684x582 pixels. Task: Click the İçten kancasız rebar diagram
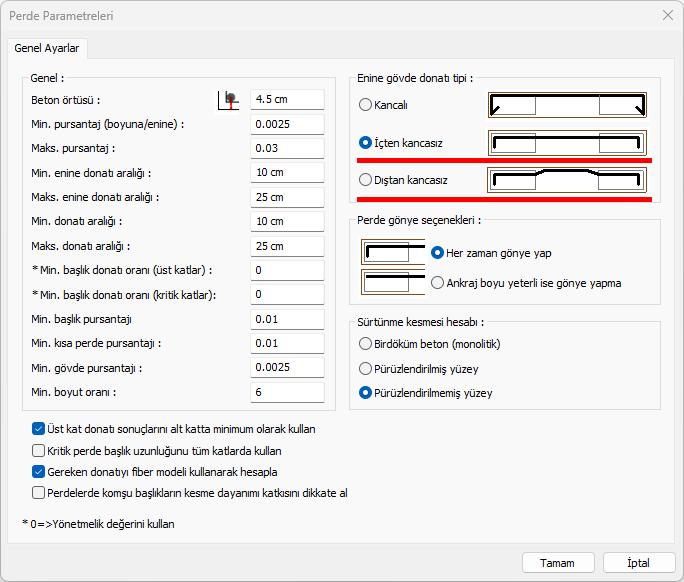tap(567, 143)
